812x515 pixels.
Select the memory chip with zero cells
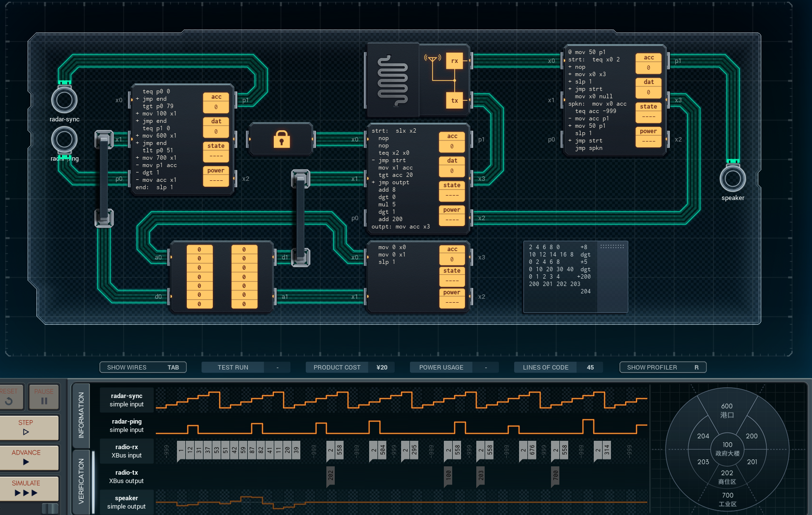pos(221,277)
